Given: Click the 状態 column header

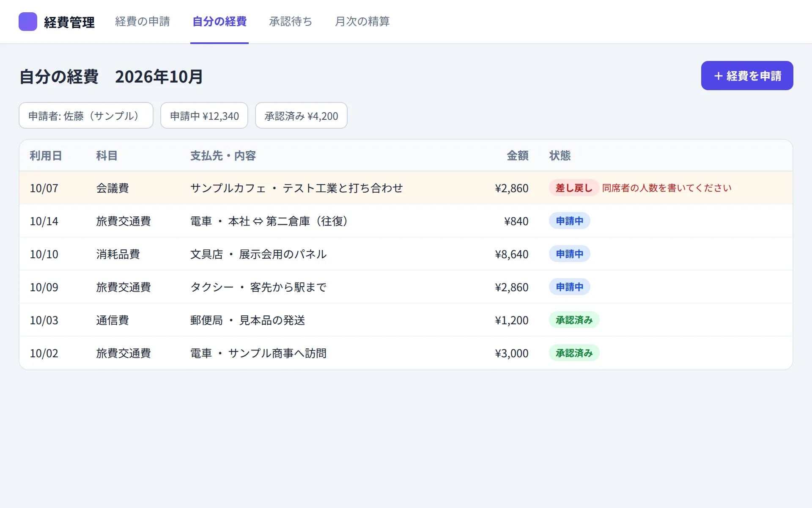Looking at the screenshot, I should tap(560, 156).
